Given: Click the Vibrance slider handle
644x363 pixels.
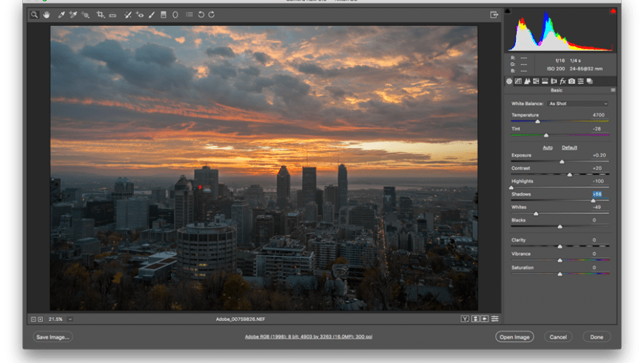Looking at the screenshot, I should (x=560, y=261).
